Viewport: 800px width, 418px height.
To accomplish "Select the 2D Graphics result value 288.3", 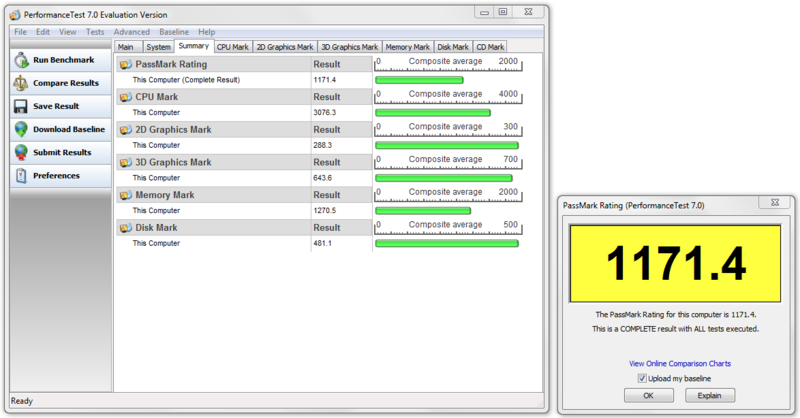I will 322,145.
